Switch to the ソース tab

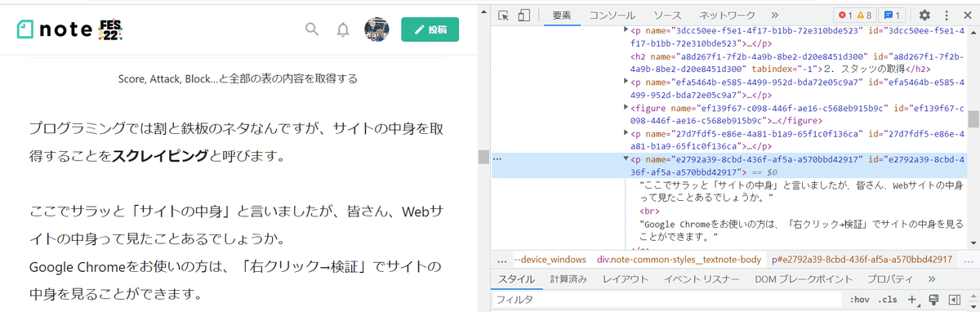[667, 15]
